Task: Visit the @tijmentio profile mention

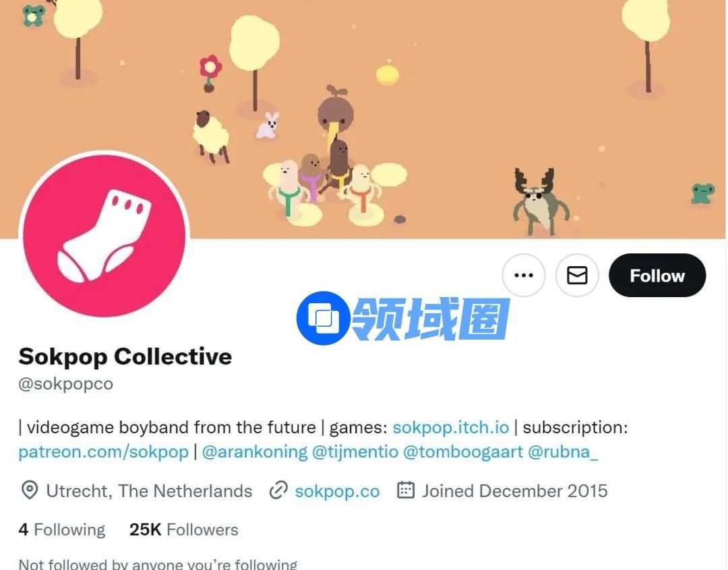Action: pyautogui.click(x=355, y=451)
